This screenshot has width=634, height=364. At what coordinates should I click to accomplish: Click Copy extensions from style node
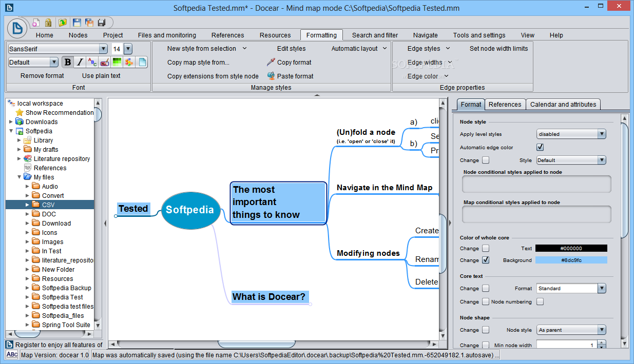pos(213,76)
